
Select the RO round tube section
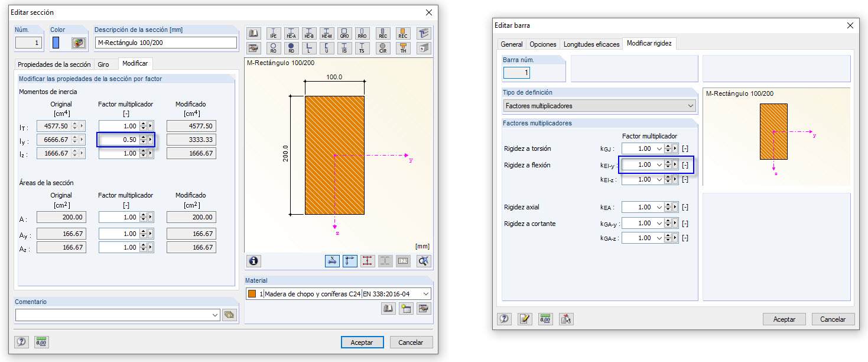point(274,48)
